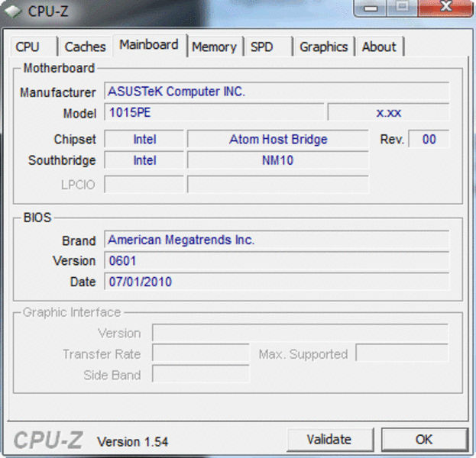Go to the Memory tab
This screenshot has height=458, width=476.
click(x=215, y=47)
